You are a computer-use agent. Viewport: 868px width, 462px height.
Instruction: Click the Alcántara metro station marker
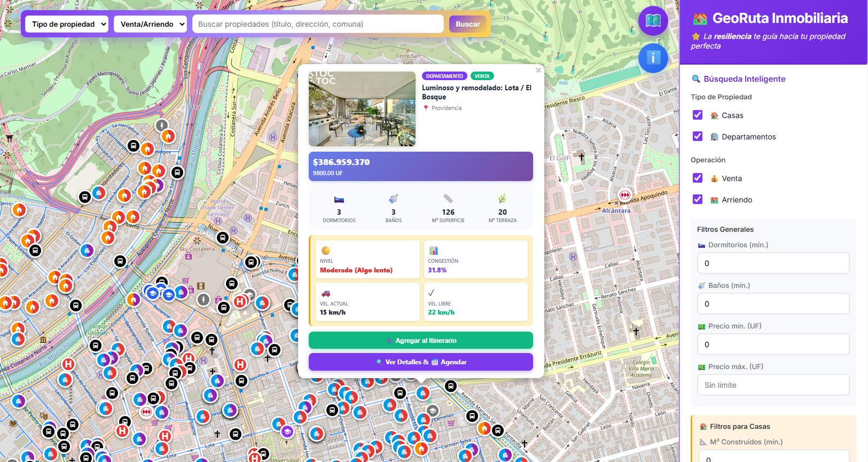coord(625,195)
